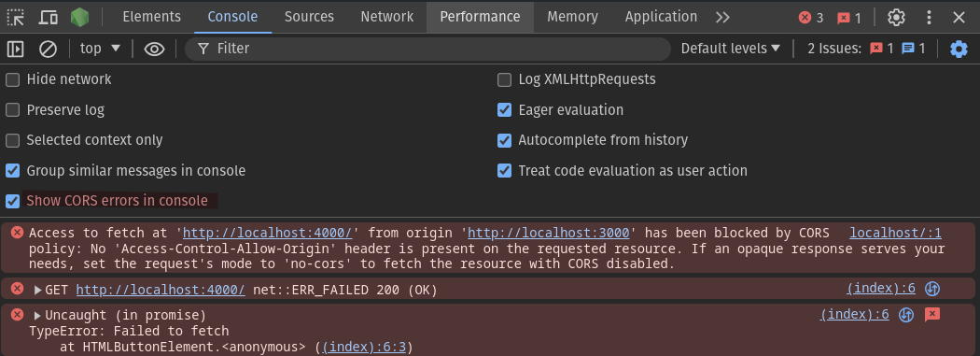Disable Show CORS errors in console
The height and width of the screenshot is (356, 980).
coord(12,201)
